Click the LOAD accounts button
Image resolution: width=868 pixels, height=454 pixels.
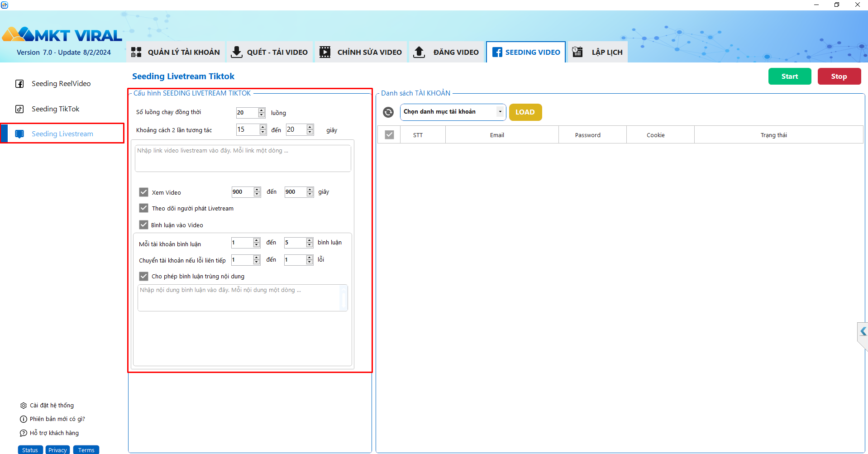[525, 112]
